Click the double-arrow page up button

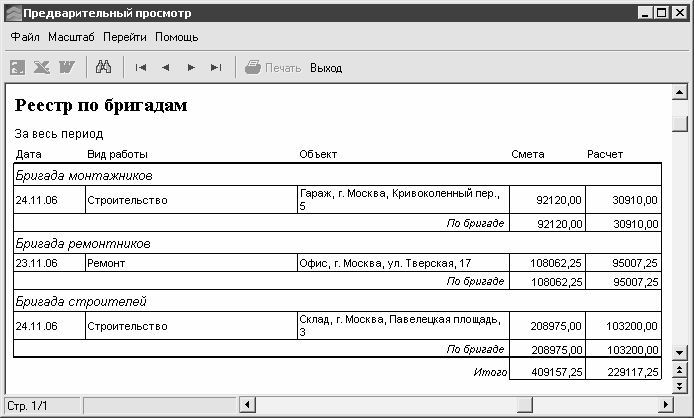point(680,370)
